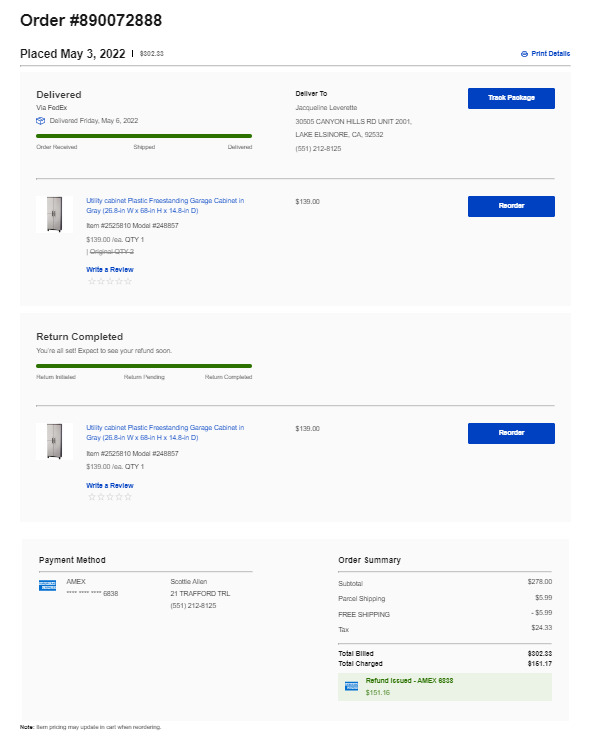The height and width of the screenshot is (739, 593).
Task: Reorder the delivered garage cabinet
Action: 511,206
